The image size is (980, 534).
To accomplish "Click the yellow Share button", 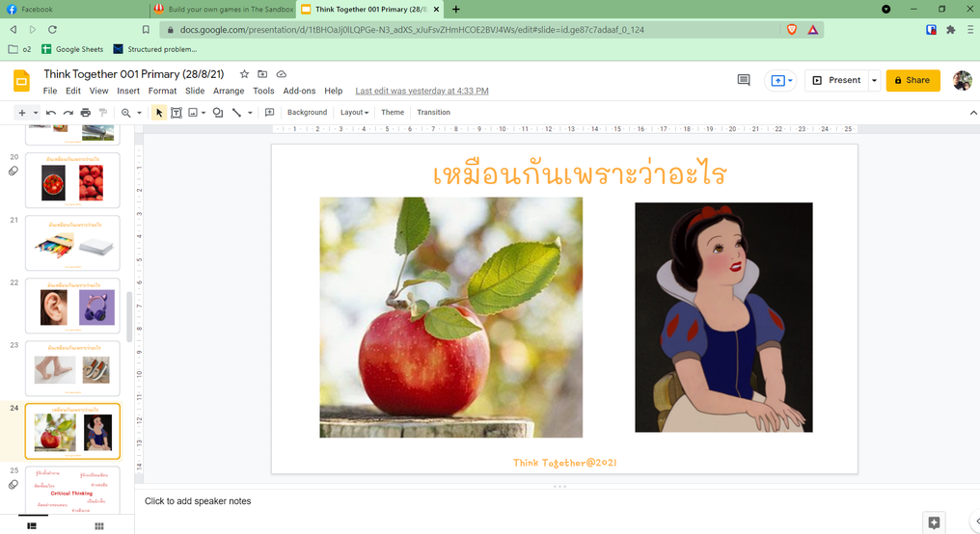I will coord(912,80).
